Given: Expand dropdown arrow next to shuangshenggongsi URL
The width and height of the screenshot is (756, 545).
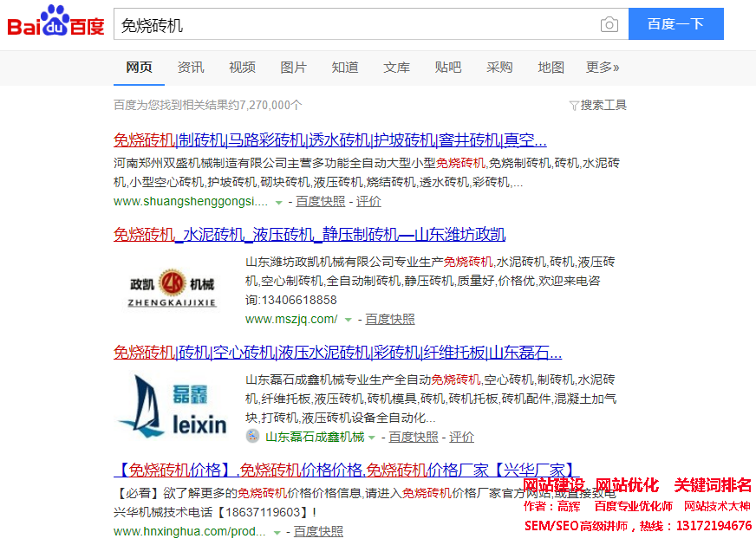Looking at the screenshot, I should (x=278, y=202).
